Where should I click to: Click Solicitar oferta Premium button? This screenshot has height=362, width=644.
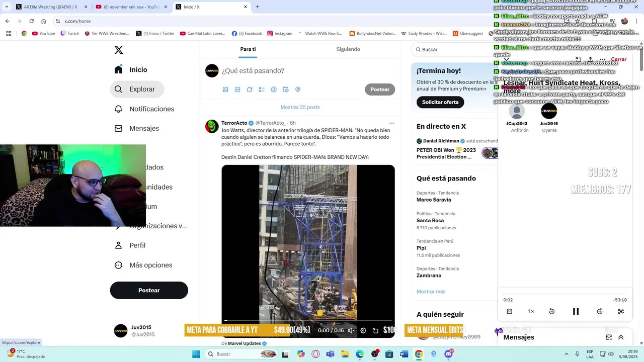click(440, 102)
